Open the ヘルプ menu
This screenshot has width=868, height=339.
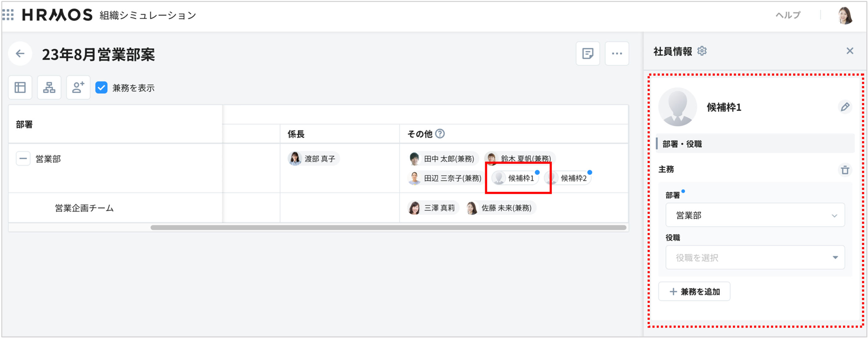(x=789, y=15)
